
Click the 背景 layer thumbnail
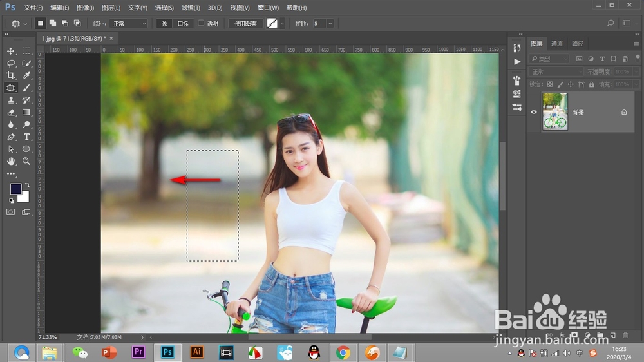555,112
